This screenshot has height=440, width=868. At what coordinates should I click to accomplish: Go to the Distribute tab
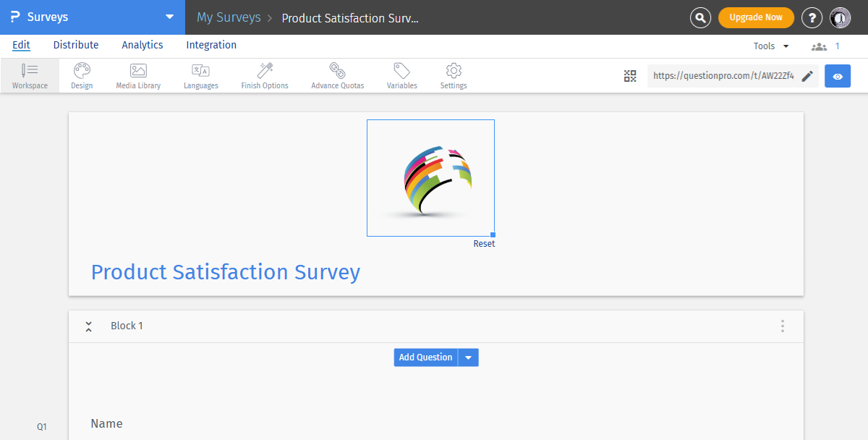[x=75, y=45]
